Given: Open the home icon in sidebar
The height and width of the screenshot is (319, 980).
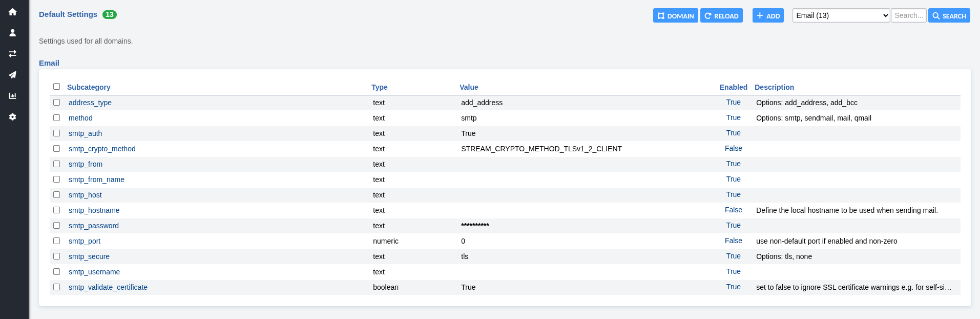Looking at the screenshot, I should pyautogui.click(x=13, y=12).
